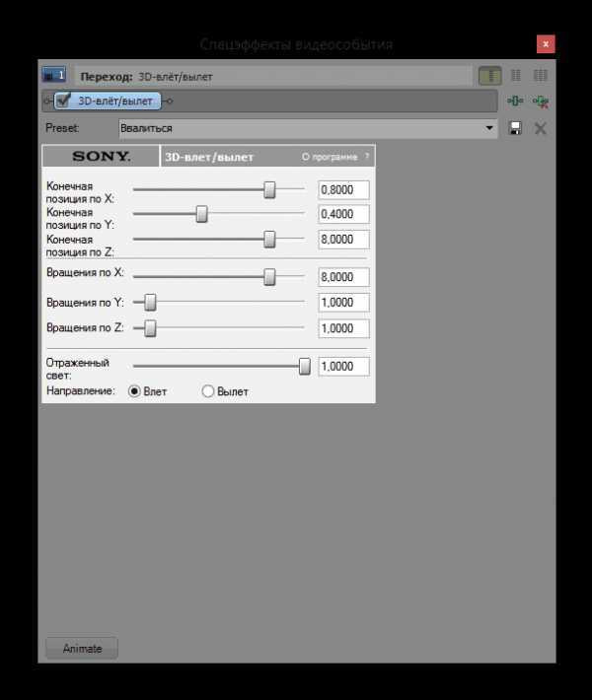Click the Конечная позиция по X value field
The height and width of the screenshot is (700, 592).
343,189
